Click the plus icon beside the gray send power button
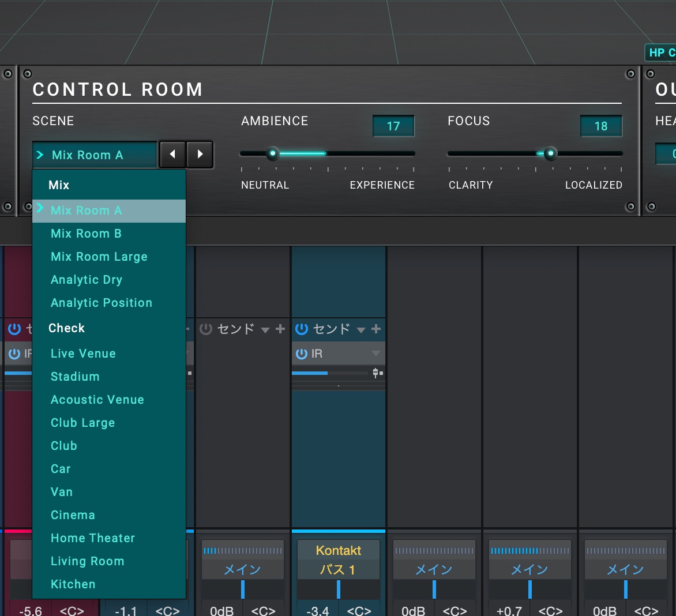This screenshot has height=616, width=676. tap(280, 329)
